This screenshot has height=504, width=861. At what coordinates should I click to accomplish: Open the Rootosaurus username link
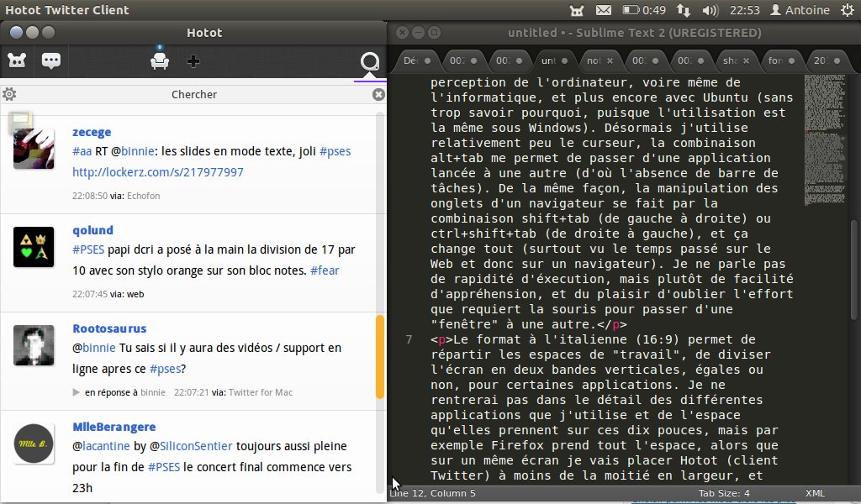[x=109, y=328]
